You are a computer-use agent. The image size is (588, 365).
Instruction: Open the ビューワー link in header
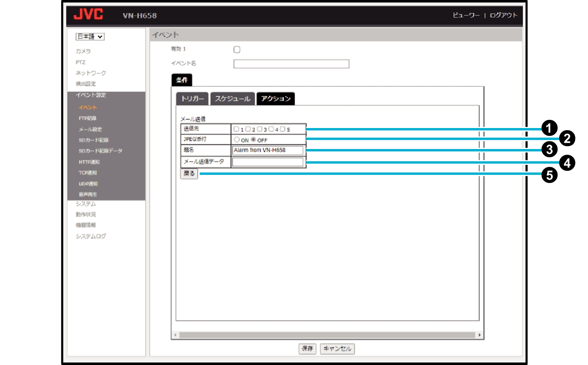(466, 15)
